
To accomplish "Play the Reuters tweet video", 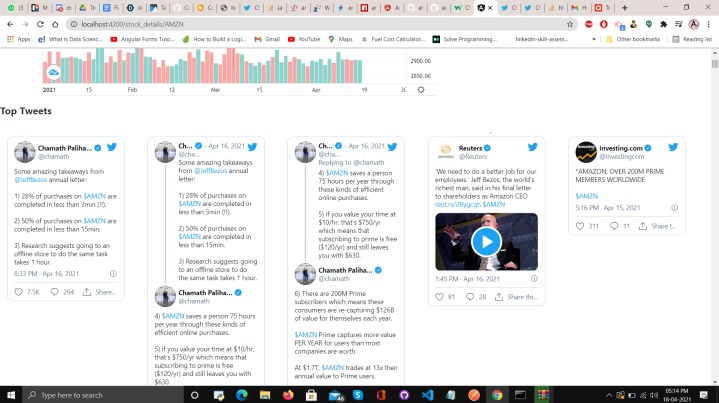I will pos(486,242).
